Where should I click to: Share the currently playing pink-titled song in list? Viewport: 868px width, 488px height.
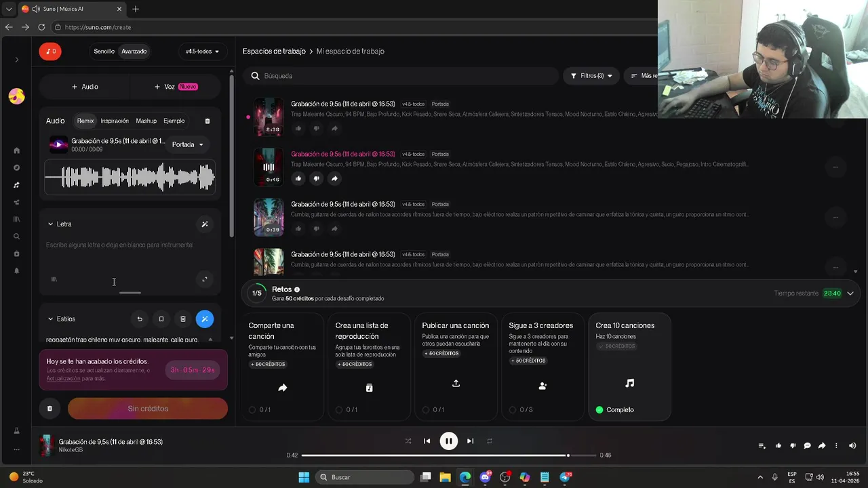[334, 178]
